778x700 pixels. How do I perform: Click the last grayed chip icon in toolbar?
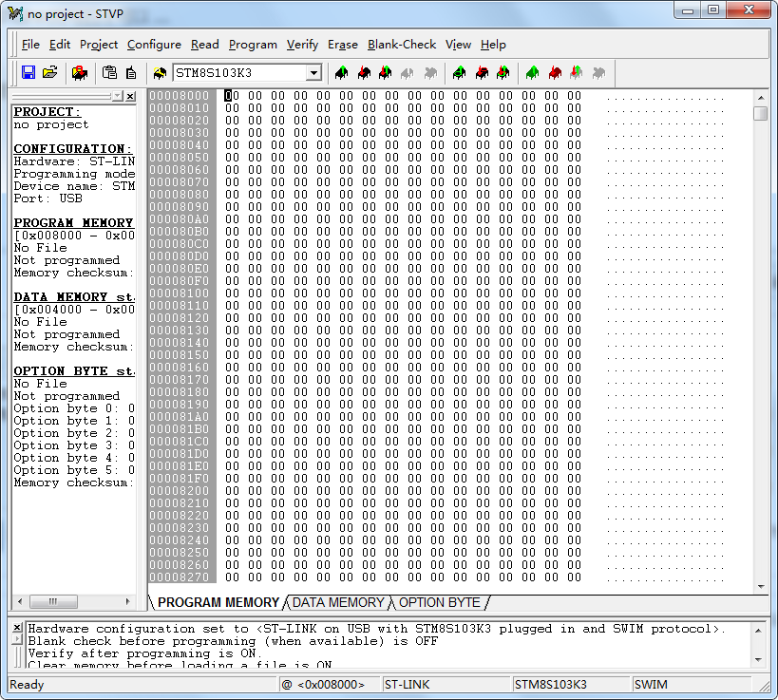[598, 73]
